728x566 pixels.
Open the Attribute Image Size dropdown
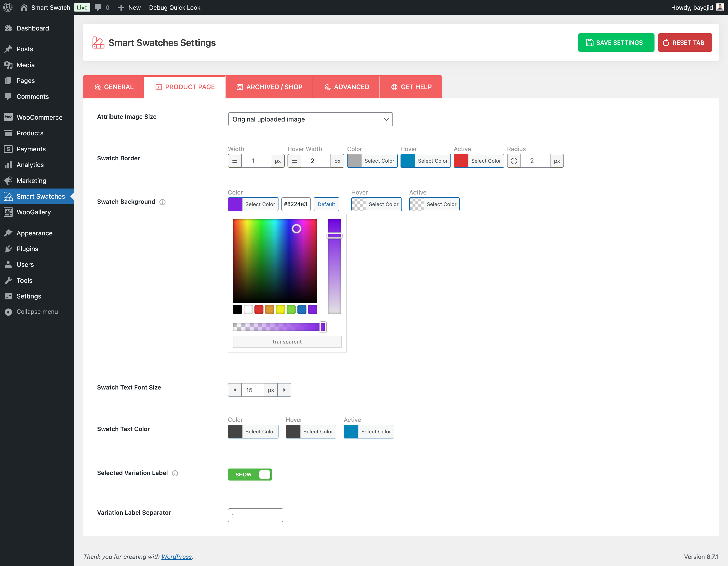coord(310,119)
